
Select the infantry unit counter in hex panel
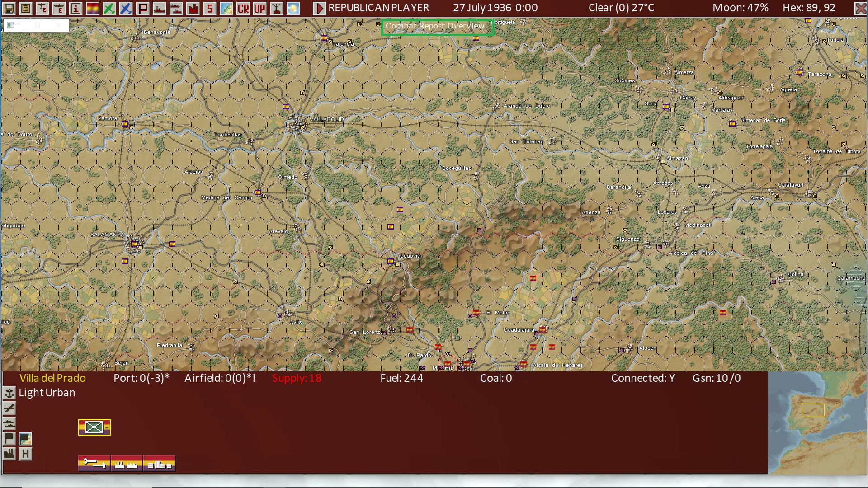pos(94,427)
